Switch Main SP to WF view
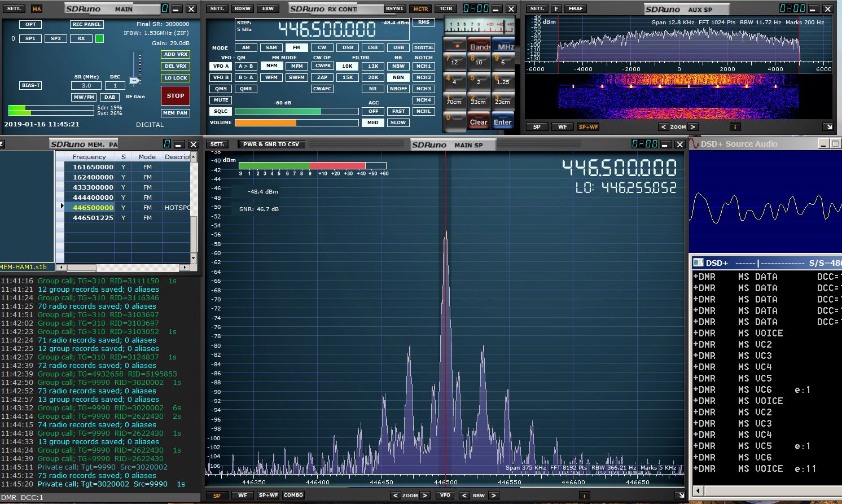Screen dimensions: 842x504 point(243,495)
